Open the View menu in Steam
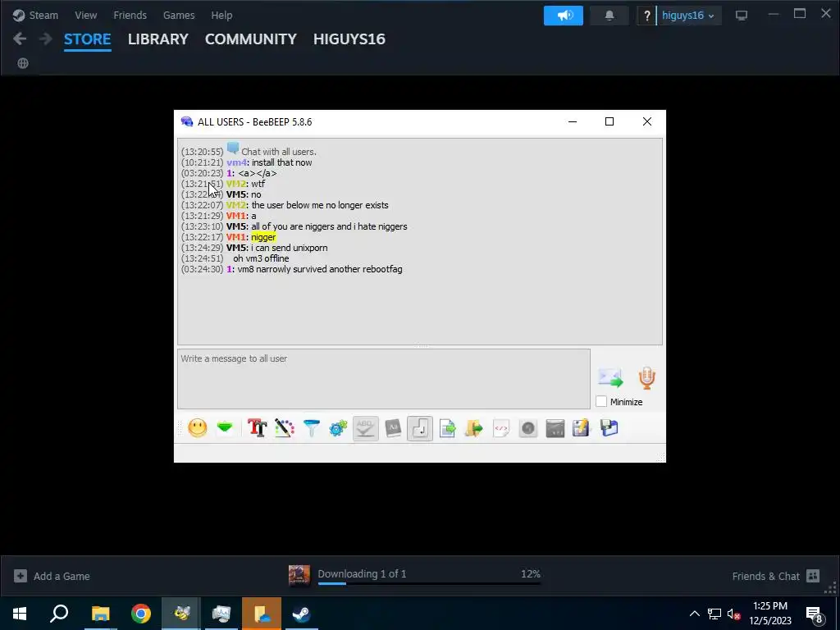This screenshot has height=630, width=840. [x=85, y=15]
